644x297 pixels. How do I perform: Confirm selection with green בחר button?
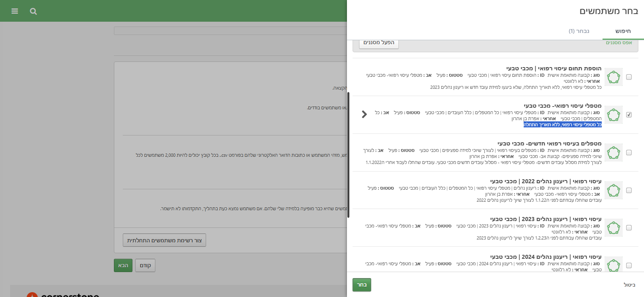tap(362, 285)
